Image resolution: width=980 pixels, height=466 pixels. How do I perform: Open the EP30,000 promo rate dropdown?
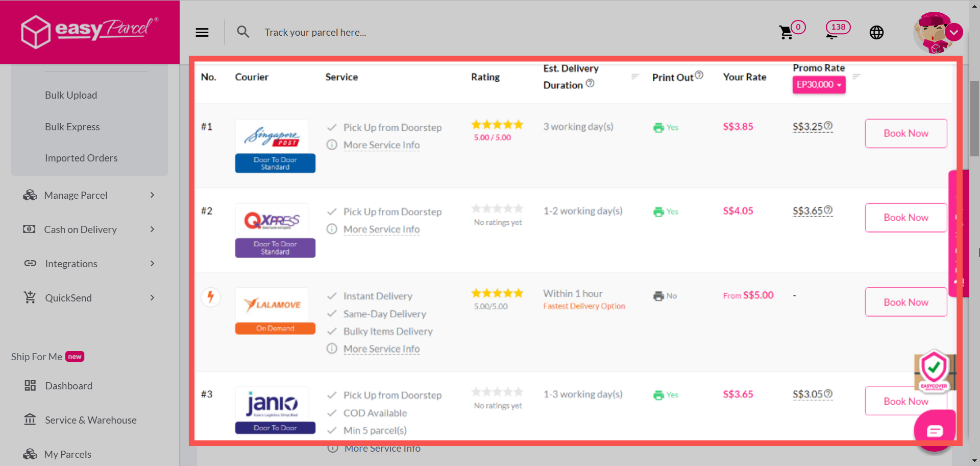819,85
